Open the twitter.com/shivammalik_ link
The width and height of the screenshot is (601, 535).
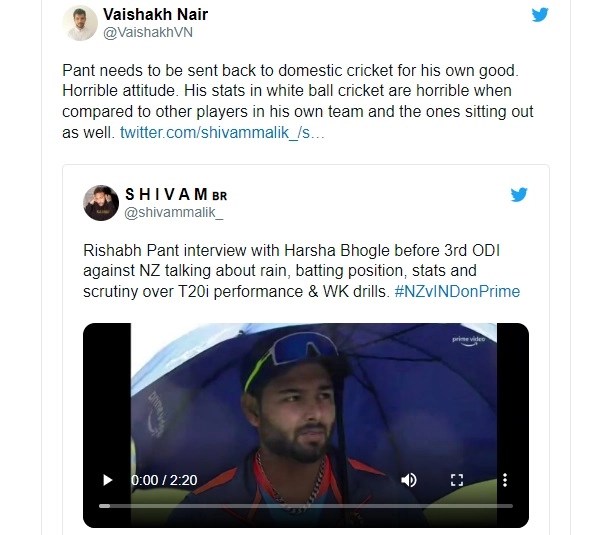coord(222,133)
